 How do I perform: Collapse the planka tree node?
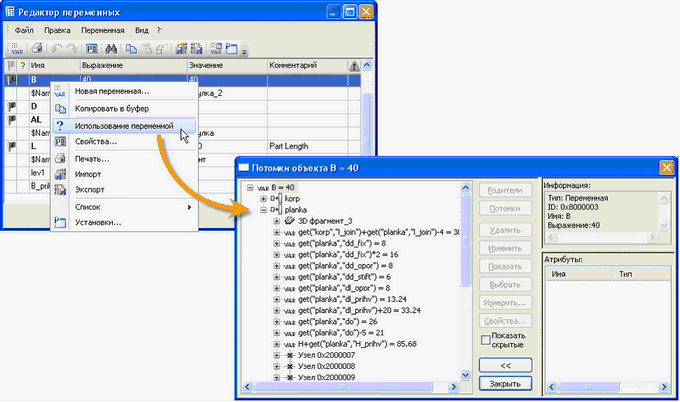[263, 210]
